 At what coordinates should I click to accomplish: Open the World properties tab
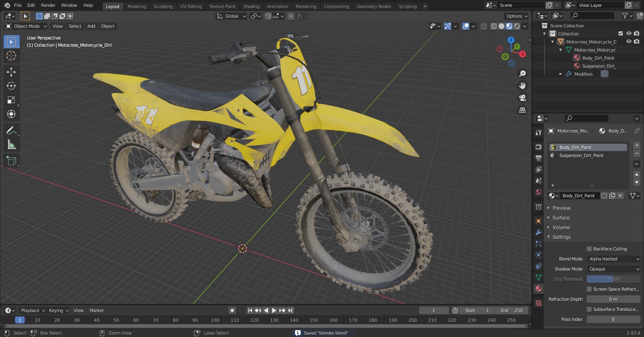(539, 192)
